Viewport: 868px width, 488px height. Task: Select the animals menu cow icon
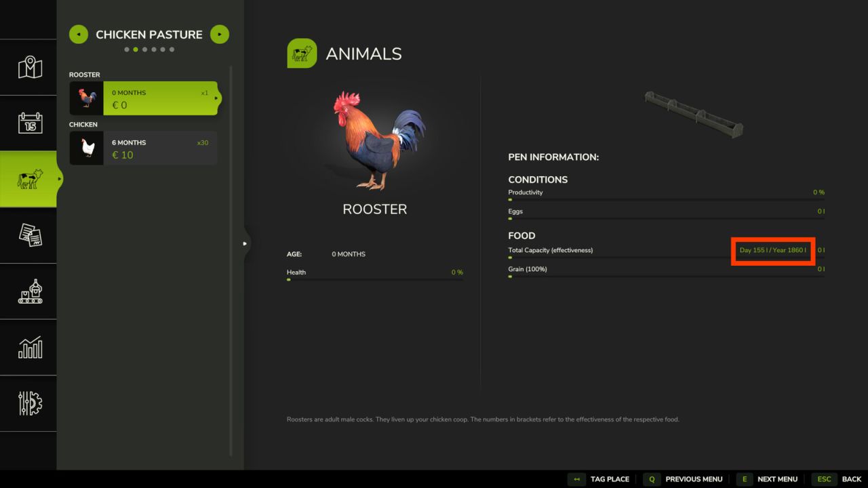coord(28,178)
